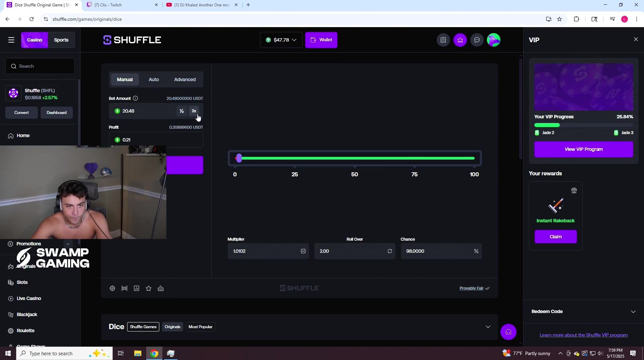Close the VIP side panel
The height and width of the screenshot is (360, 644).
pyautogui.click(x=636, y=40)
